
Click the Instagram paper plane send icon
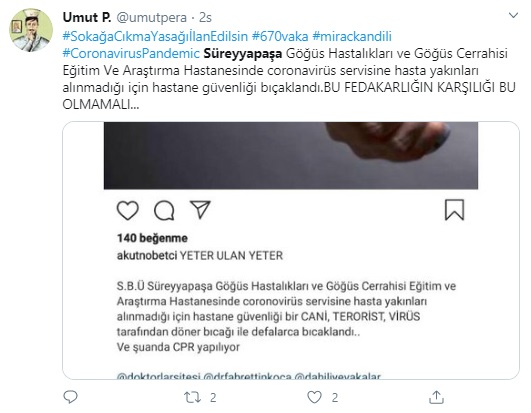pos(200,210)
